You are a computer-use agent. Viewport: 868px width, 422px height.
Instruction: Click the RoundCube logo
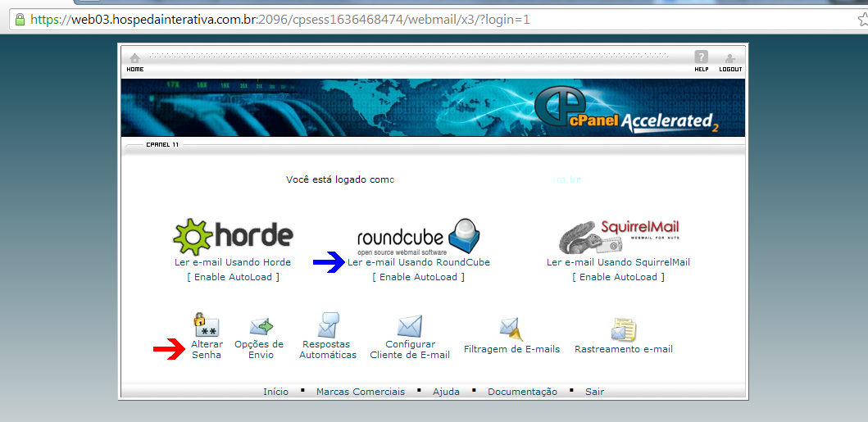(x=418, y=236)
